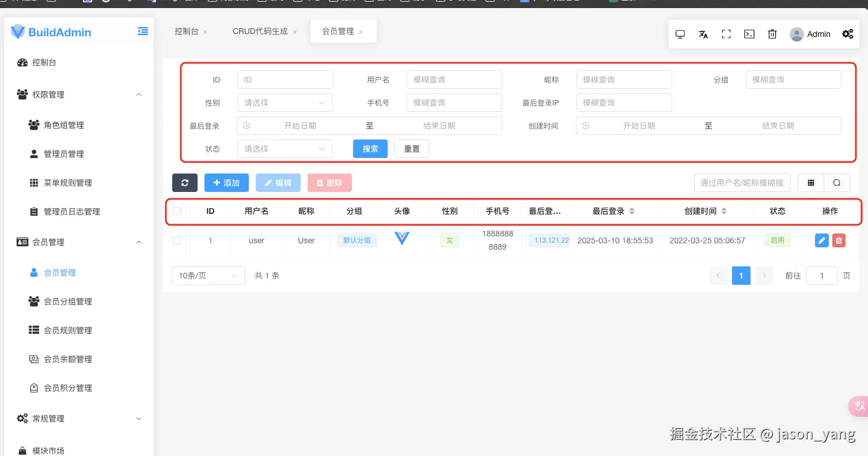
Task: Sort by 创建时间 column sort arrows
Action: (x=724, y=211)
